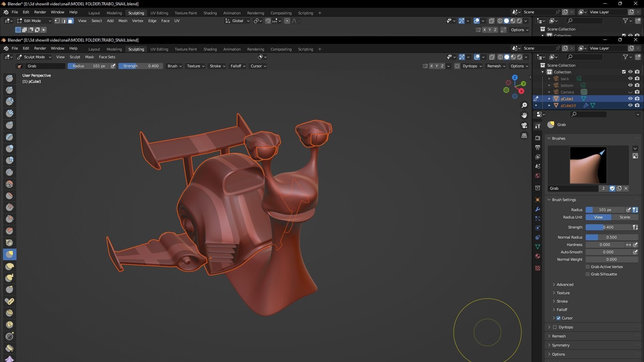Open the Object Data Properties green triangle tab
Viewport: 644px width, 362px height.
click(538, 246)
